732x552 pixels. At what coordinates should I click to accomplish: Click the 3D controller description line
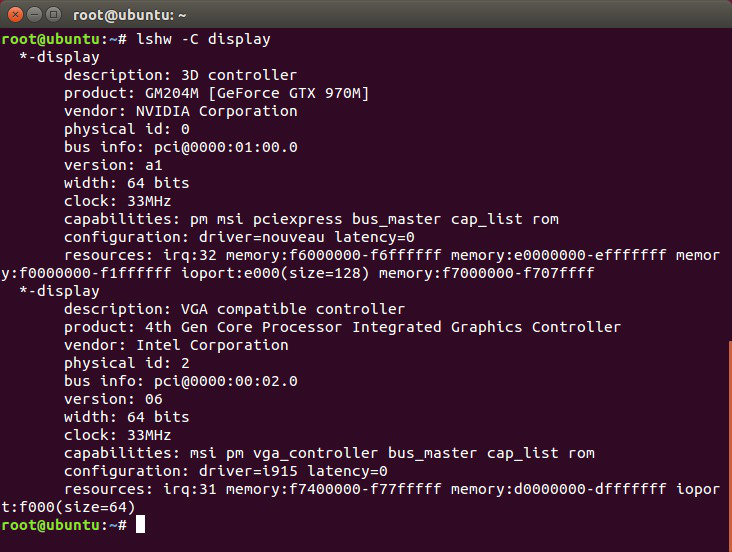pyautogui.click(x=180, y=75)
